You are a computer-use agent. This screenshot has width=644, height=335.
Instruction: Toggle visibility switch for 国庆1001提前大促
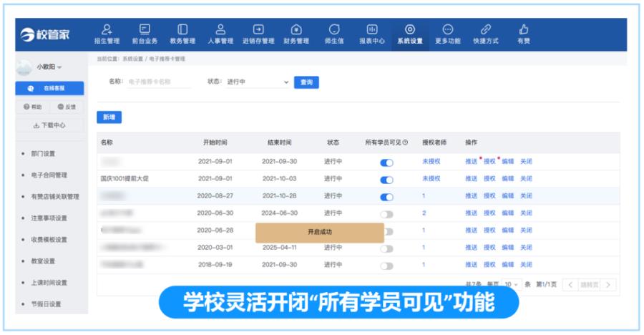point(386,180)
